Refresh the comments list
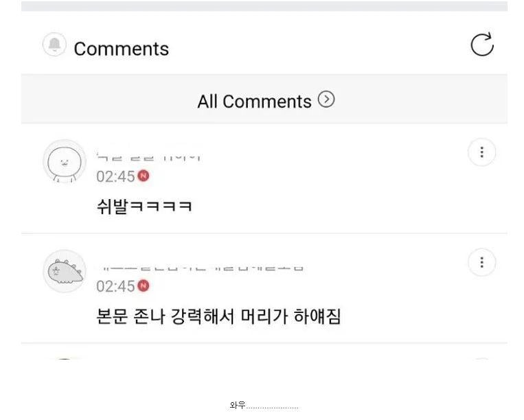 click(x=482, y=45)
